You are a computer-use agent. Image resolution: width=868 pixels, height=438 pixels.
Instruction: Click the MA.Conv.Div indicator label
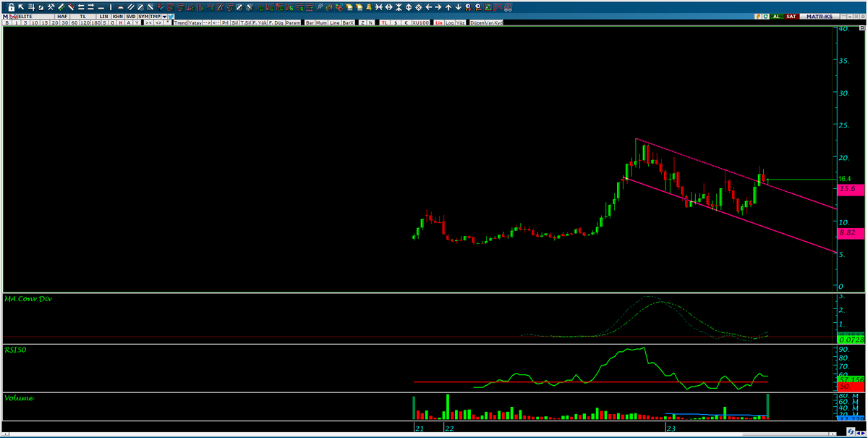click(x=28, y=298)
